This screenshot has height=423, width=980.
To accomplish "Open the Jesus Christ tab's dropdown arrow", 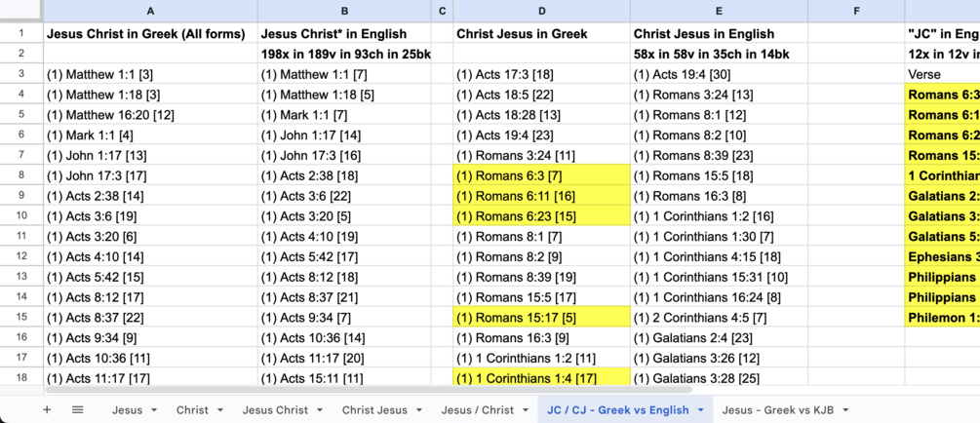I will [320, 410].
